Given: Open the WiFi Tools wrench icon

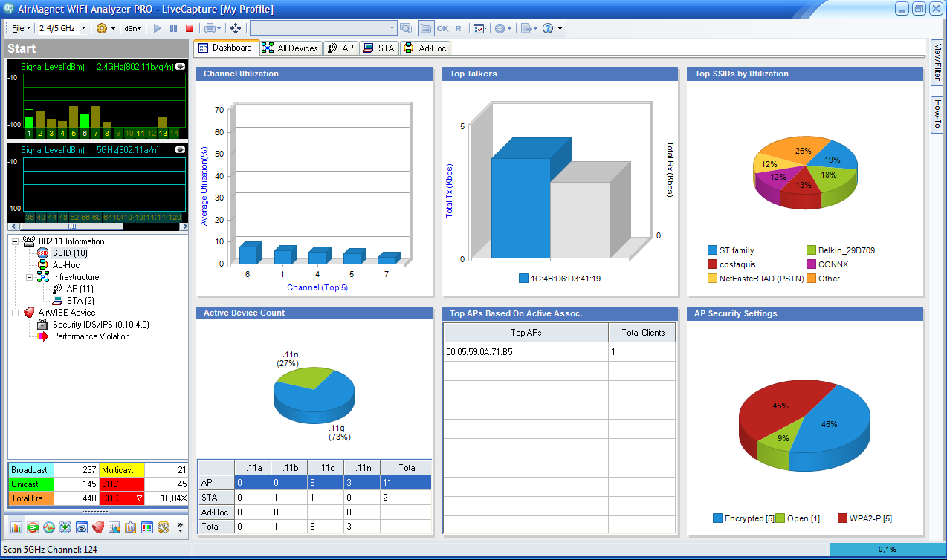Looking at the screenshot, I should 164,527.
